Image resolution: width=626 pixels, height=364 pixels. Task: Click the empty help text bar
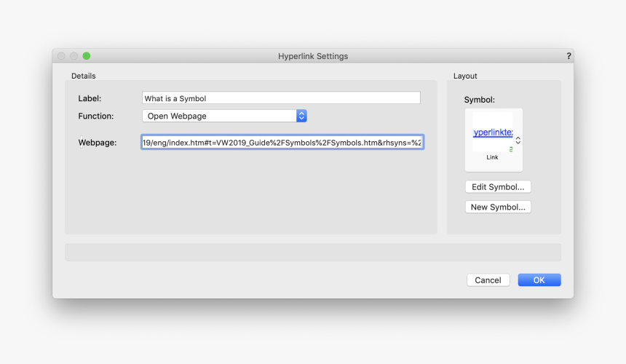coord(313,252)
